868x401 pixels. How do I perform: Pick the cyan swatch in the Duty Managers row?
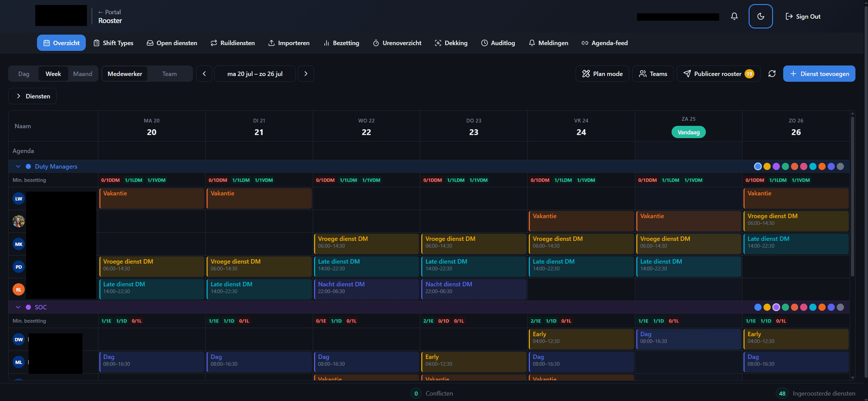point(813,167)
